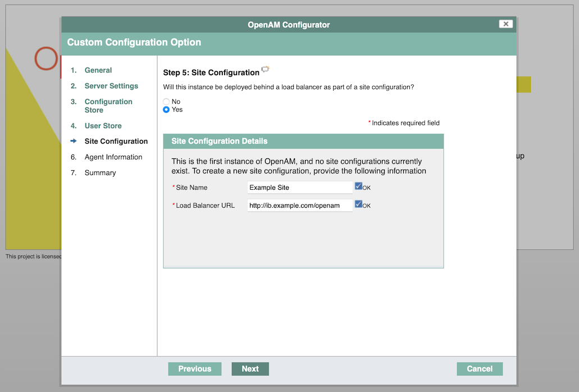Viewport: 579px width, 392px height.
Task: Select the No radio button
Action: coord(166,102)
